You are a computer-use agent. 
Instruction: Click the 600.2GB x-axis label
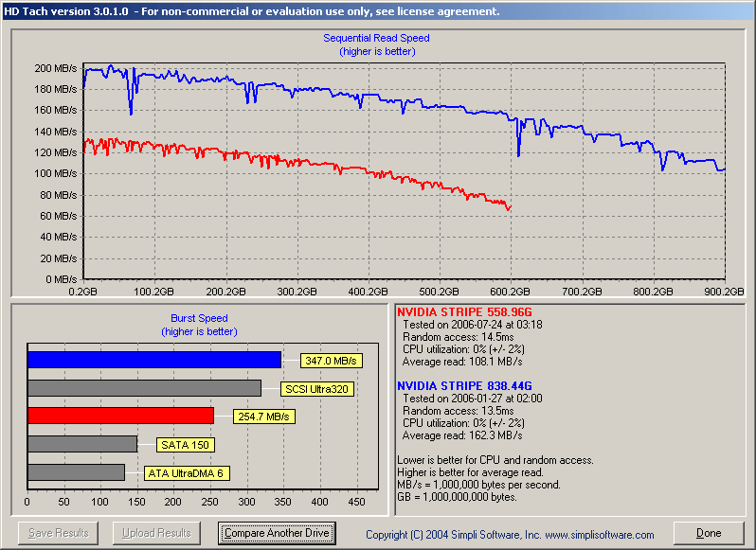[510, 292]
